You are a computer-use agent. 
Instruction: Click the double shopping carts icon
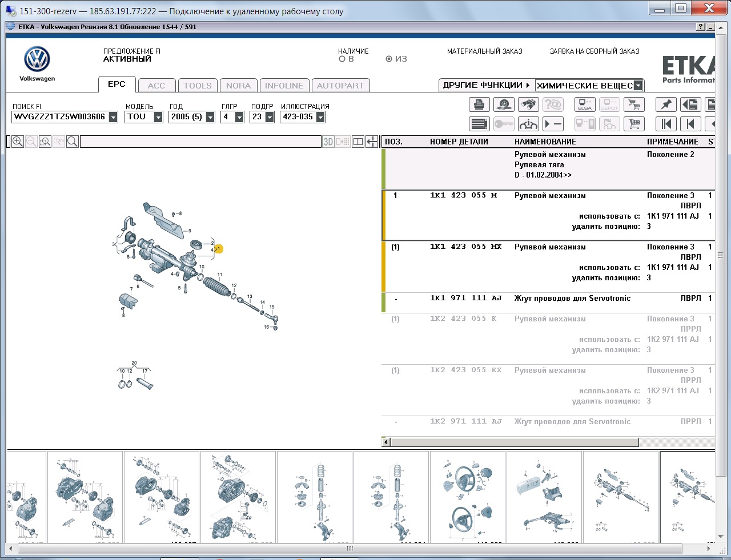[634, 104]
